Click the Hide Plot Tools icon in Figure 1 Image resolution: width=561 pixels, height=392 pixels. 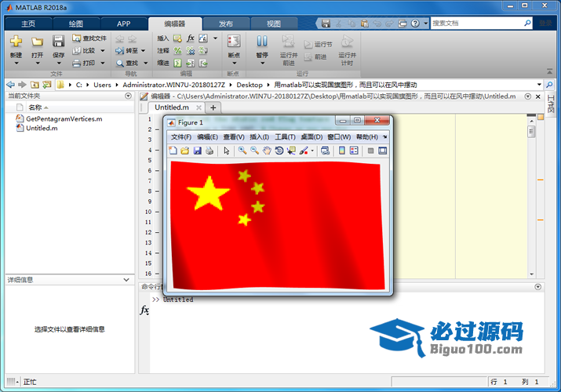[x=370, y=151]
